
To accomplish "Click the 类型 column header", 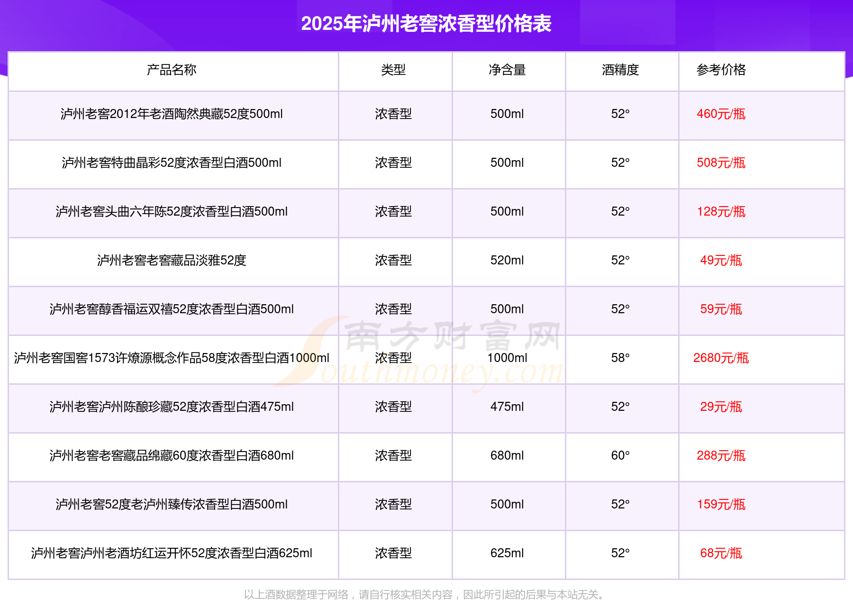I will (x=393, y=70).
